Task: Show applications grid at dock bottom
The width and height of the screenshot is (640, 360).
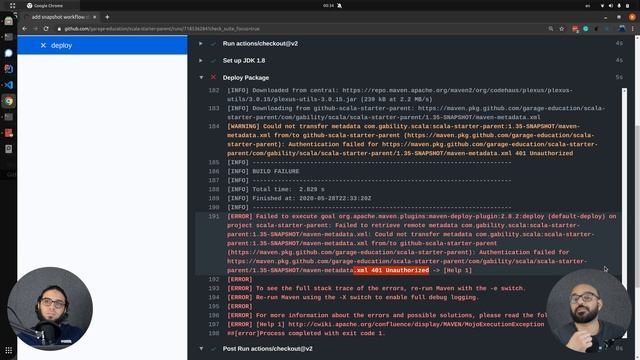Action: click(9, 350)
